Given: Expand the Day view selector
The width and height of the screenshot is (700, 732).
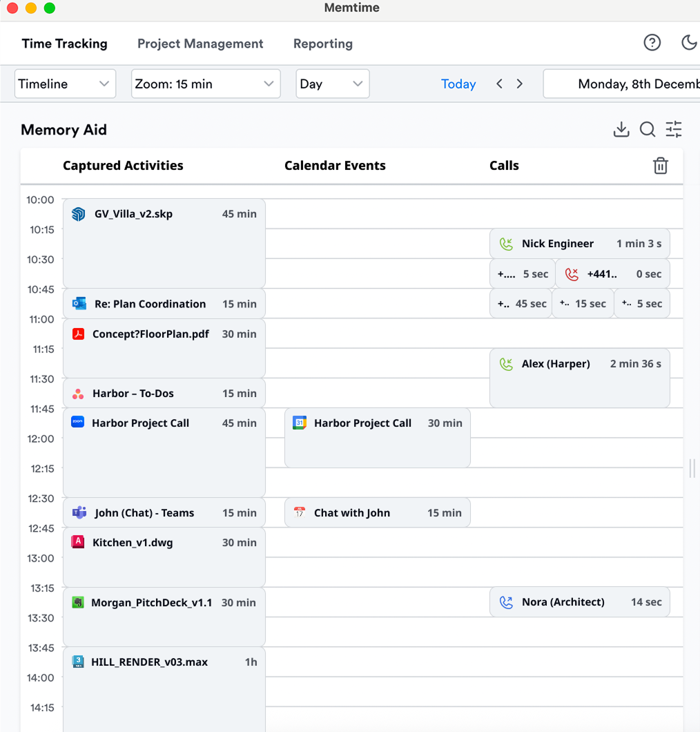Looking at the screenshot, I should tap(332, 84).
